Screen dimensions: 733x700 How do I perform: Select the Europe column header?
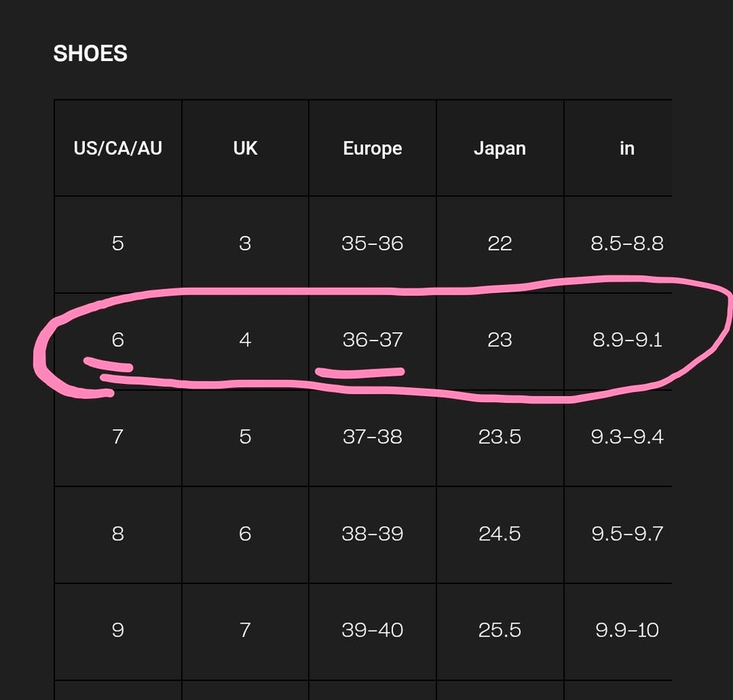pos(372,148)
